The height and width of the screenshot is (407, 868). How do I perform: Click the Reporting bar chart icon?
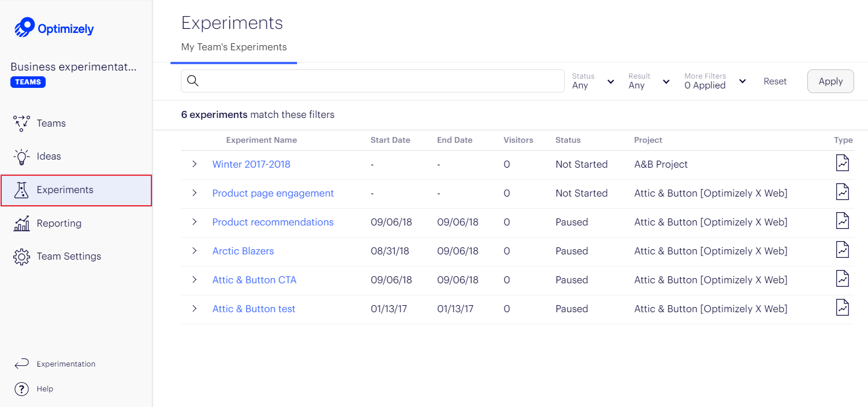21,223
